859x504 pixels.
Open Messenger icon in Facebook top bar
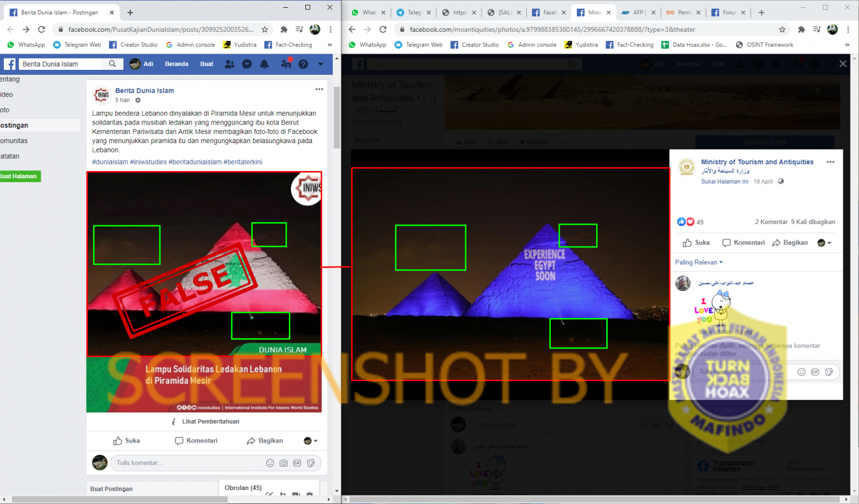point(247,64)
